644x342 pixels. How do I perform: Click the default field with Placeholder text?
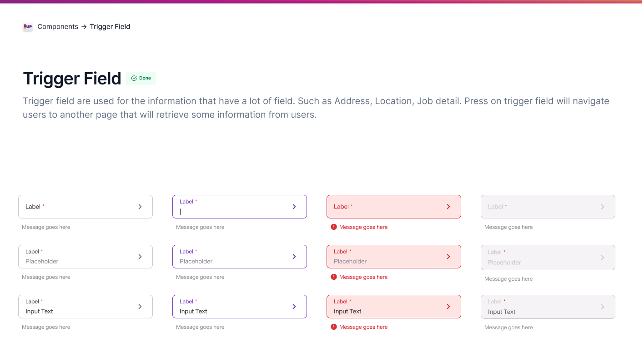point(77,257)
